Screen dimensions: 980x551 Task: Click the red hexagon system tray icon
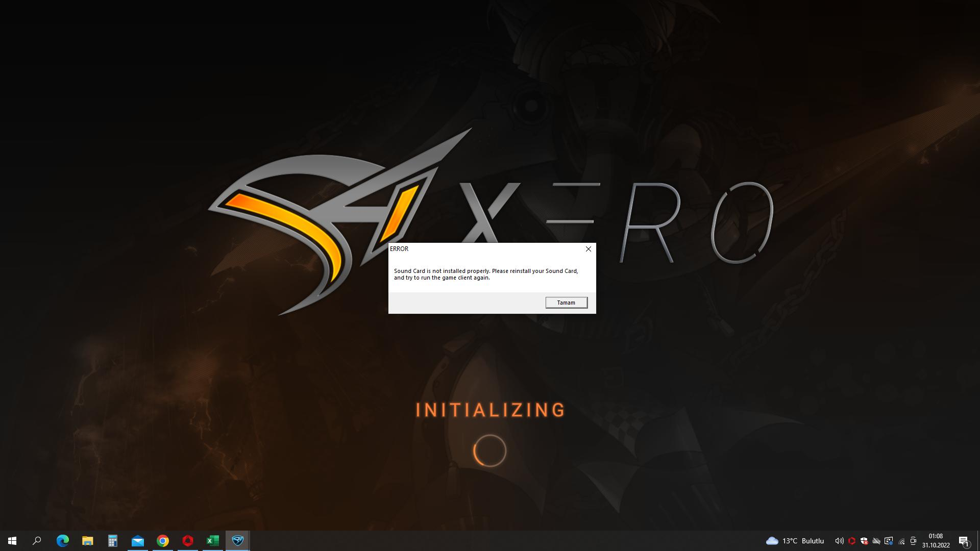click(x=851, y=541)
